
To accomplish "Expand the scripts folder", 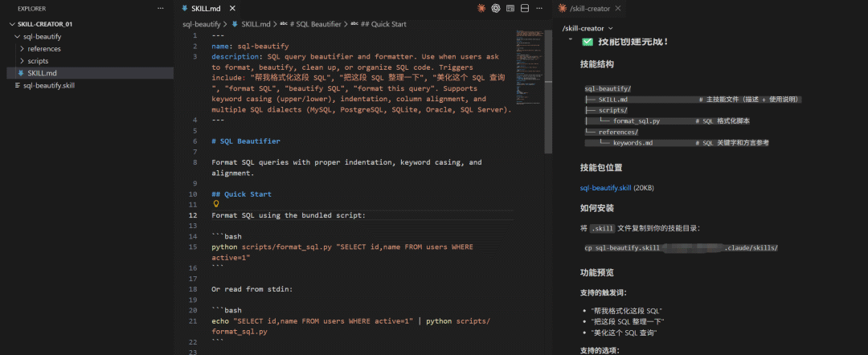I will [23, 61].
